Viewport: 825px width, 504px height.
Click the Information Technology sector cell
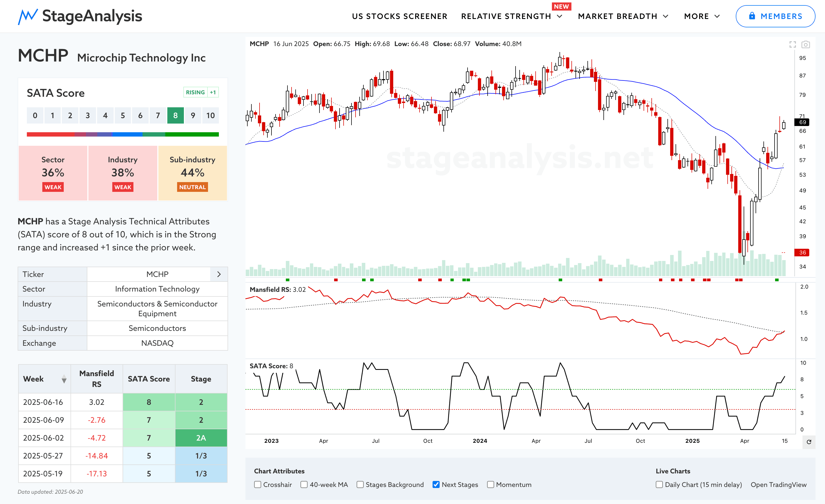click(157, 289)
